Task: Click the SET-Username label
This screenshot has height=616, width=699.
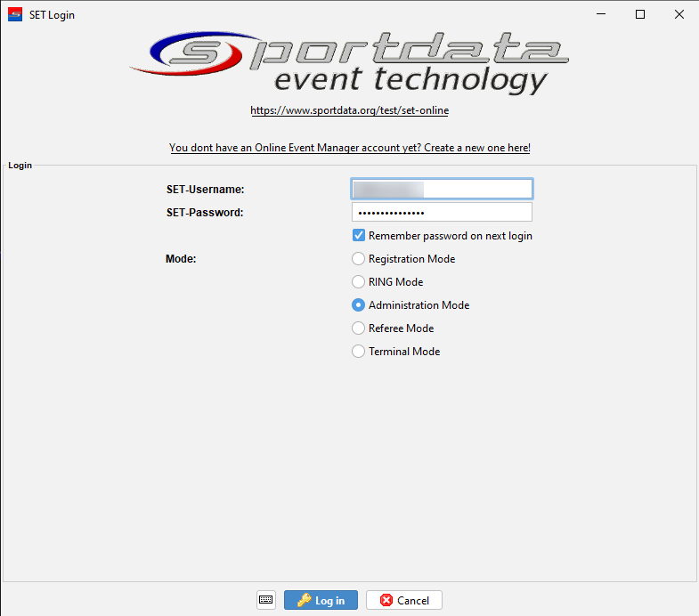Action: click(x=205, y=190)
